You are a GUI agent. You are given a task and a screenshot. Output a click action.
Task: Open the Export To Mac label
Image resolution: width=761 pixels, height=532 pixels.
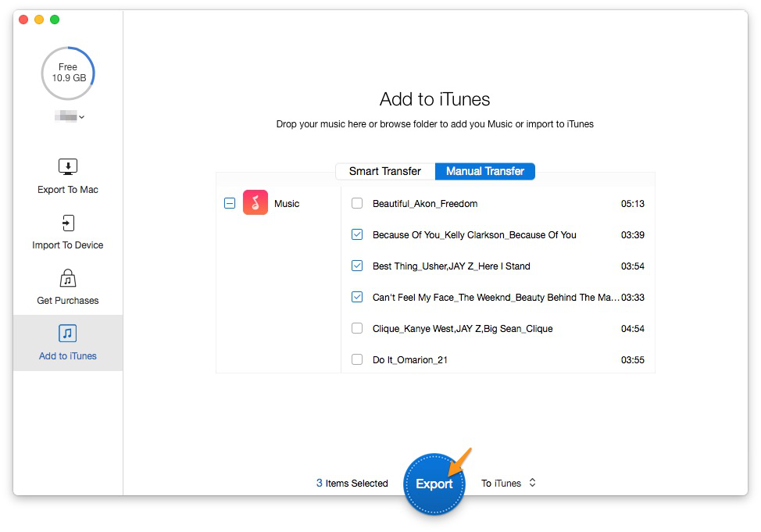pyautogui.click(x=68, y=190)
